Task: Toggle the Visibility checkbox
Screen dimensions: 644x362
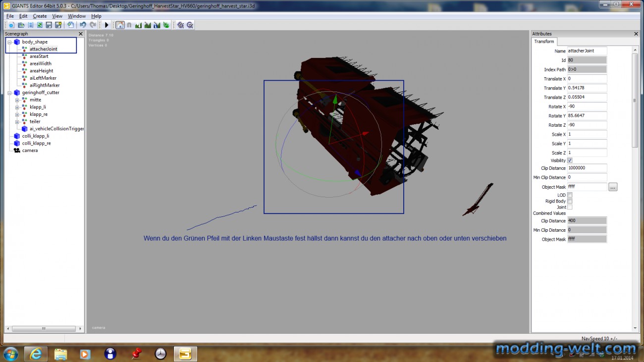Action: (570, 160)
